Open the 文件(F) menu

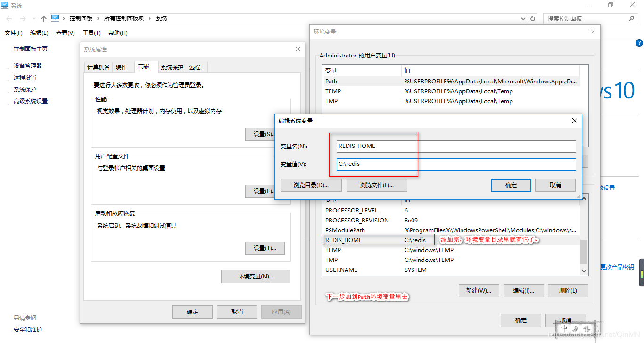[14, 33]
